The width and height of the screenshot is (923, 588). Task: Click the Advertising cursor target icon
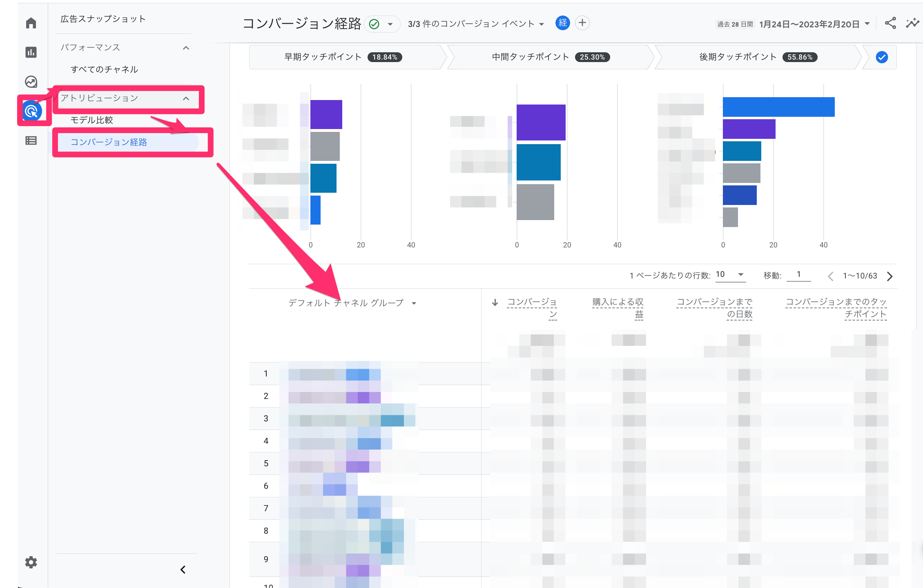click(32, 111)
